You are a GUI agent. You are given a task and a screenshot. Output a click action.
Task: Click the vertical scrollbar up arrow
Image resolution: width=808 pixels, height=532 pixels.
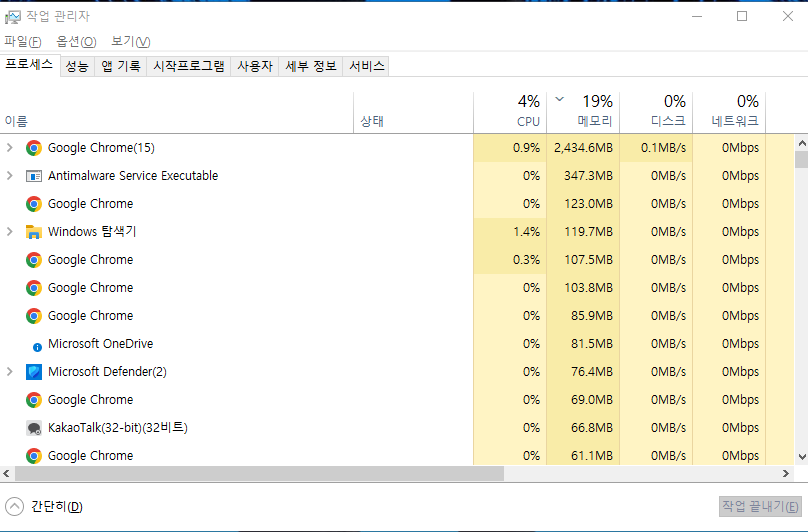(802, 143)
